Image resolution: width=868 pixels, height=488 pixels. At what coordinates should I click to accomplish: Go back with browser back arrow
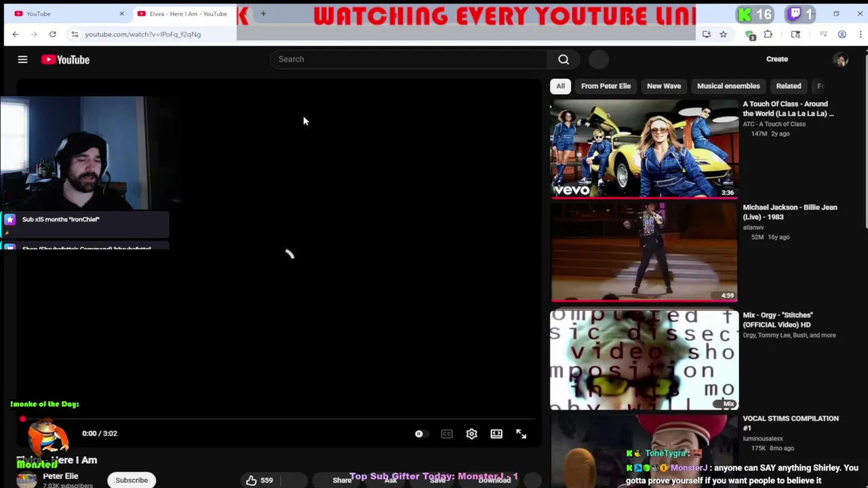point(16,34)
